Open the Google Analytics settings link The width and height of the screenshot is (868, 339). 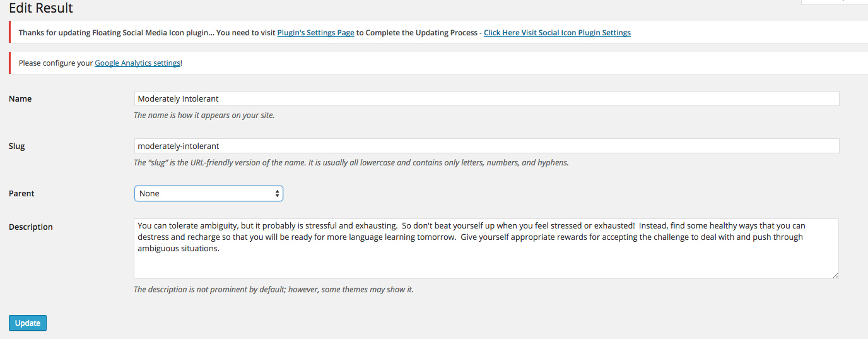point(138,63)
